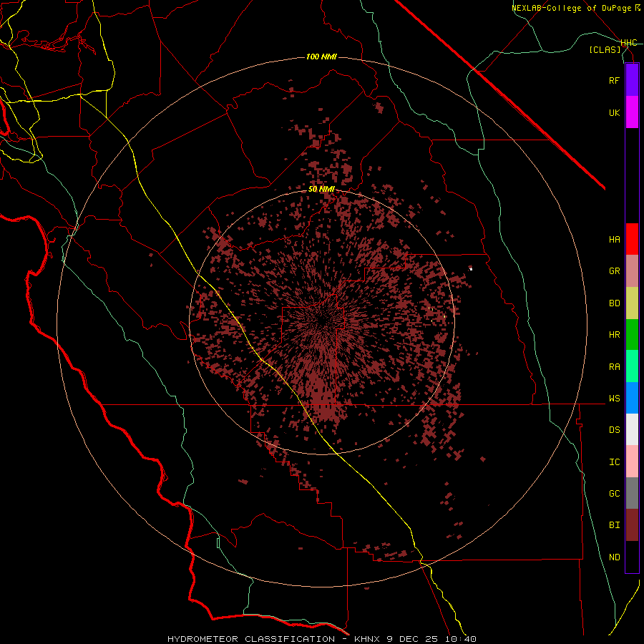Click the 'DS' legend label text

tap(614, 430)
